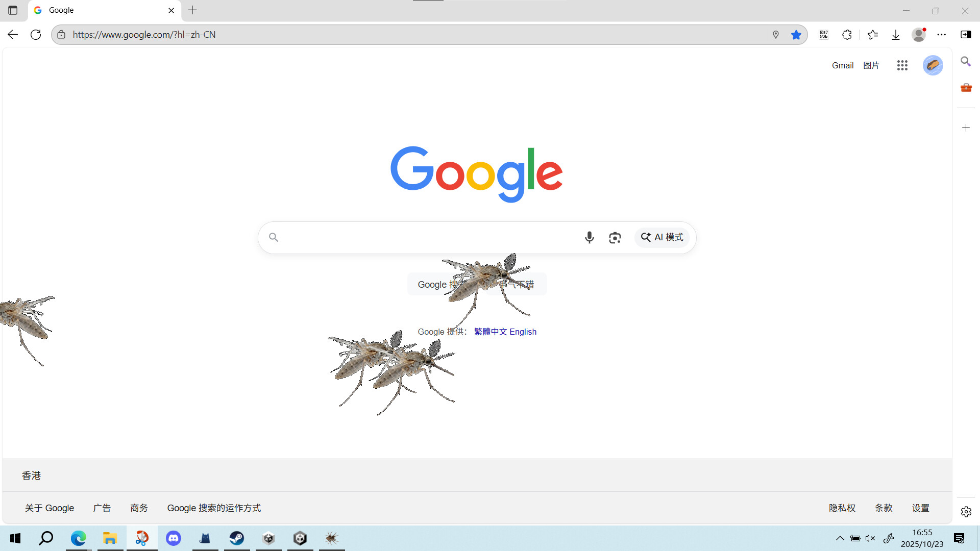Open the tab actions menu icon
The width and height of the screenshot is (980, 551).
pos(13,10)
